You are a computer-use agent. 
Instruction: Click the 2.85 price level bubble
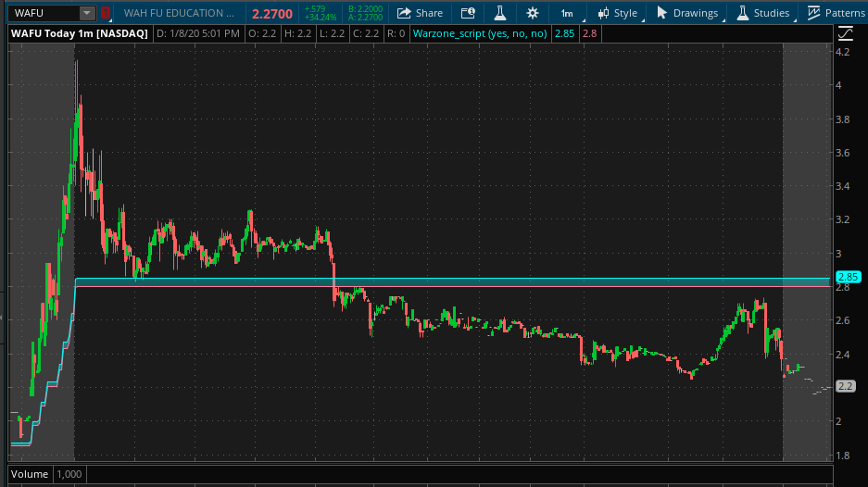coord(848,277)
